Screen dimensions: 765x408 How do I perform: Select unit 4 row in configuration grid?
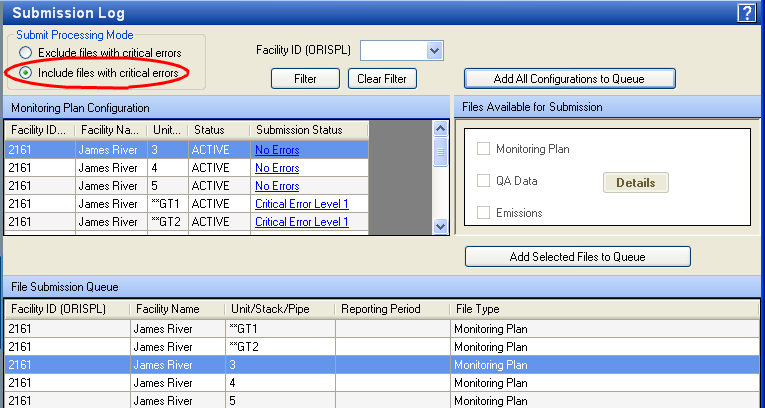pyautogui.click(x=187, y=168)
